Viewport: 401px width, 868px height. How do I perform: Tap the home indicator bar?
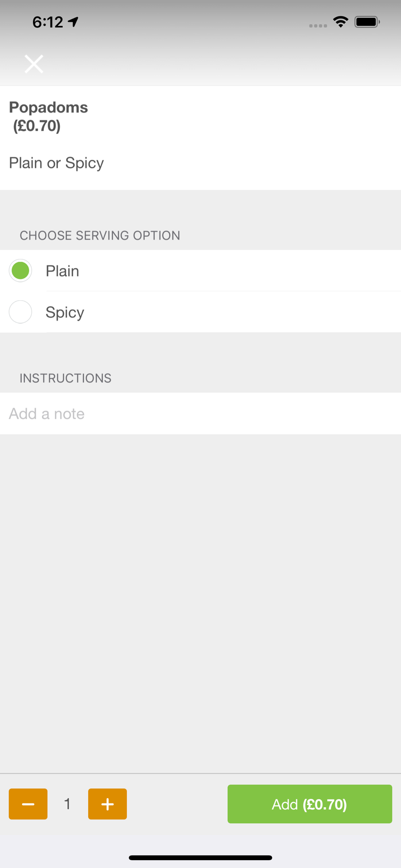(200, 858)
